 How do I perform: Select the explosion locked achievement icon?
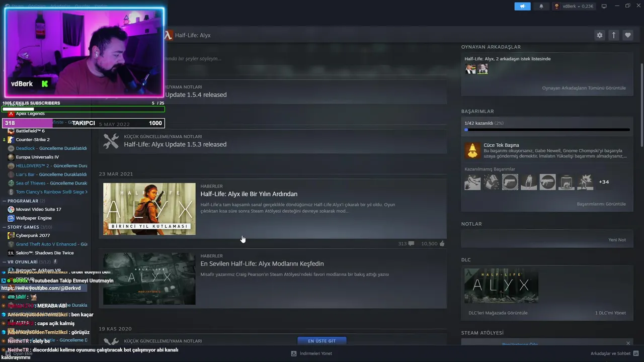click(x=585, y=182)
